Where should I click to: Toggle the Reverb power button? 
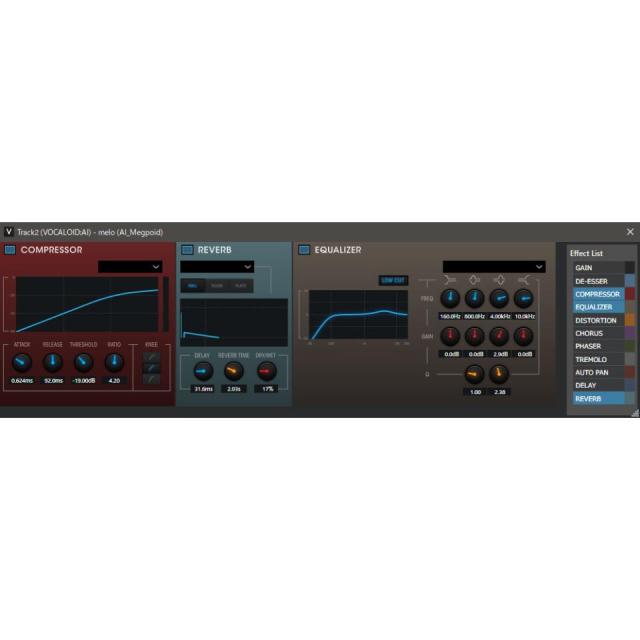tap(187, 249)
